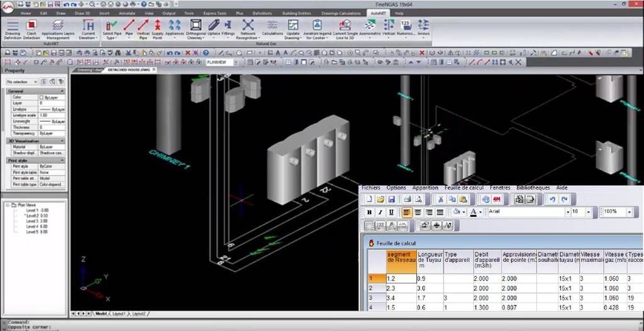This screenshot has width=644, height=331.
Task: Enable justified text alignment
Action: tap(440, 212)
